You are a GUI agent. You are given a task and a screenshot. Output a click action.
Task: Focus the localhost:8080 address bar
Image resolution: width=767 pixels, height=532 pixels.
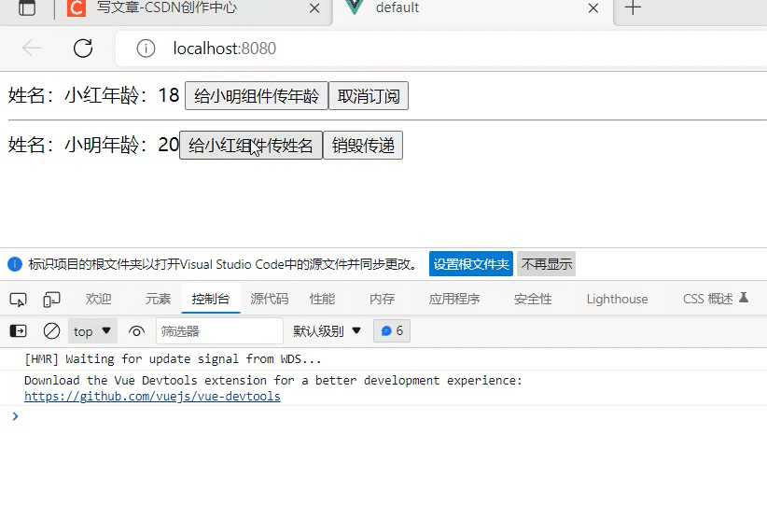coord(440,49)
